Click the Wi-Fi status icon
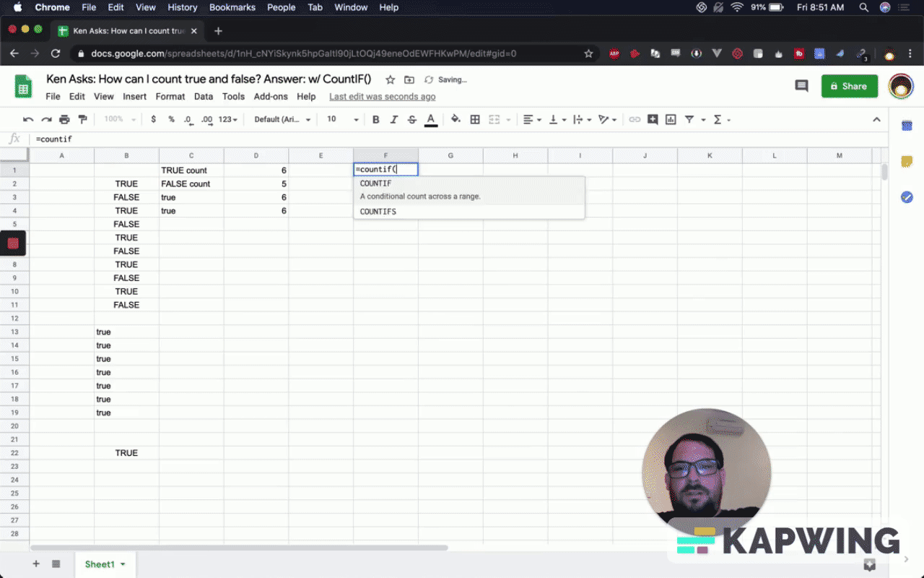Image resolution: width=924 pixels, height=578 pixels. pos(736,7)
